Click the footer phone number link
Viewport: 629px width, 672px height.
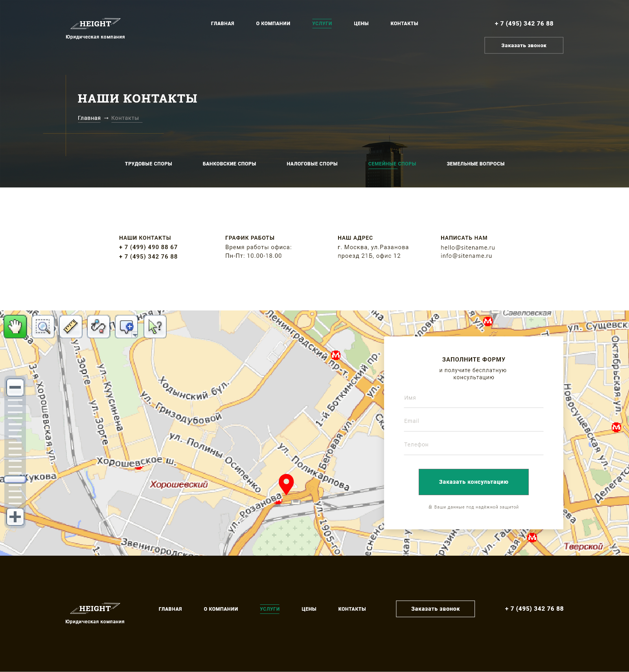(x=534, y=609)
